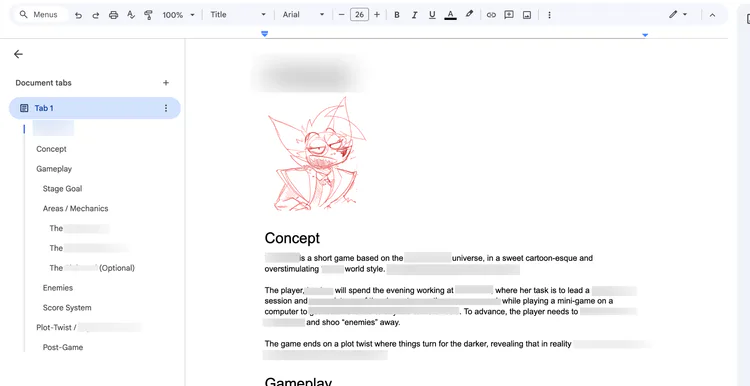Run spelling and grammar check

click(x=131, y=15)
